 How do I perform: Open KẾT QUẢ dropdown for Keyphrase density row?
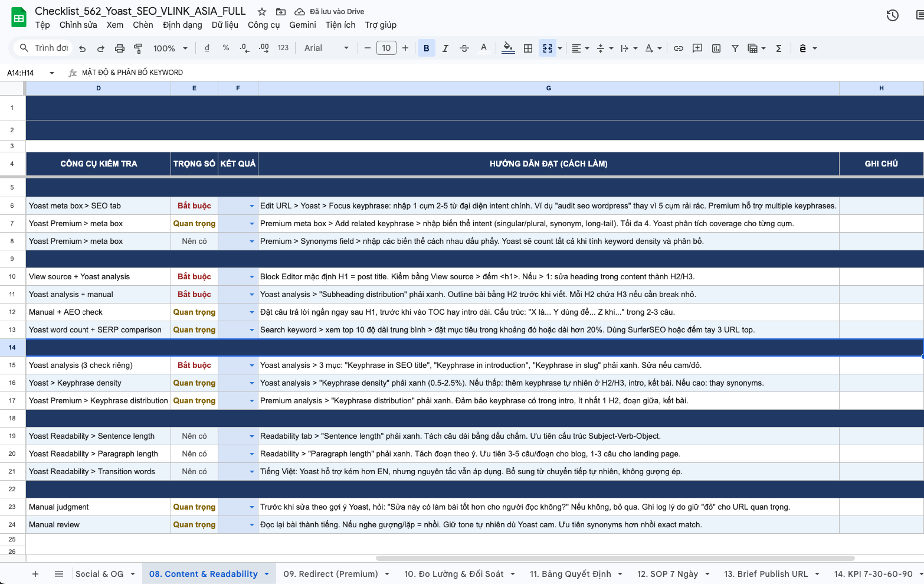click(252, 383)
